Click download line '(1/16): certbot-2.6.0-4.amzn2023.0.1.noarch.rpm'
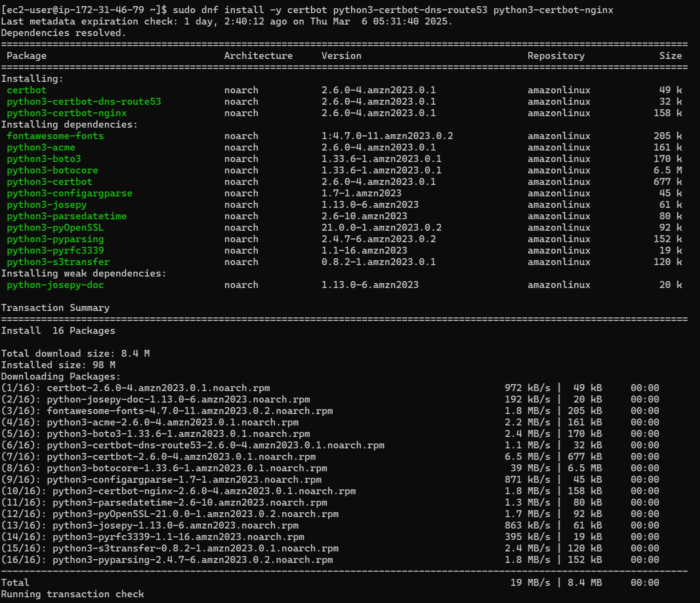The width and height of the screenshot is (700, 603). pos(135,388)
